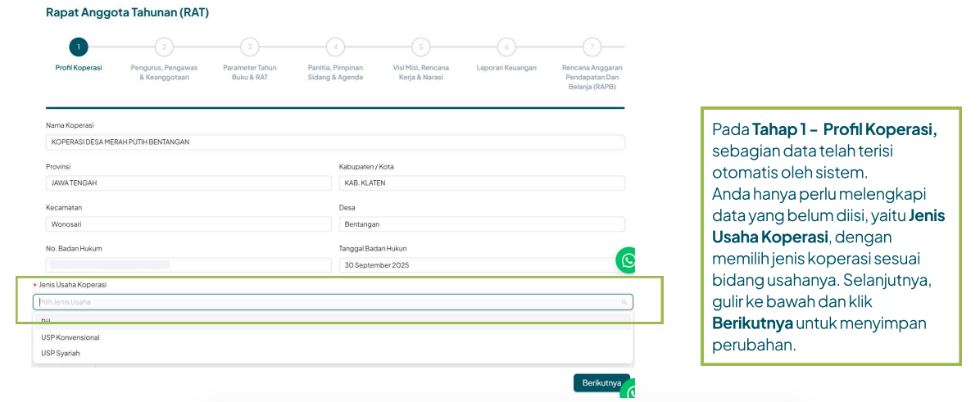This screenshot has height=402, width=980.
Task: Click the WhatsApp chat icon
Action: 628,260
